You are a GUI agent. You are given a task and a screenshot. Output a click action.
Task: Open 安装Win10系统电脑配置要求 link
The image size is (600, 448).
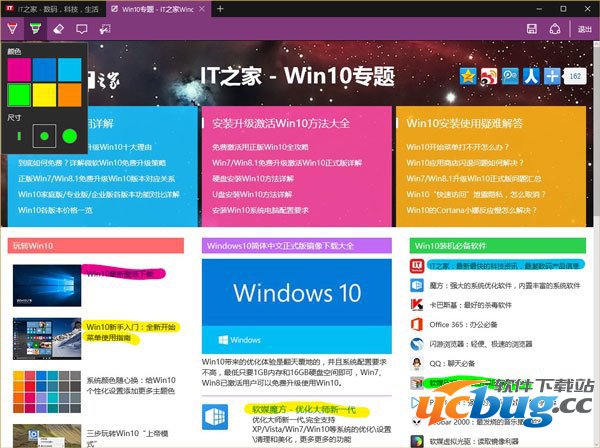pos(260,210)
